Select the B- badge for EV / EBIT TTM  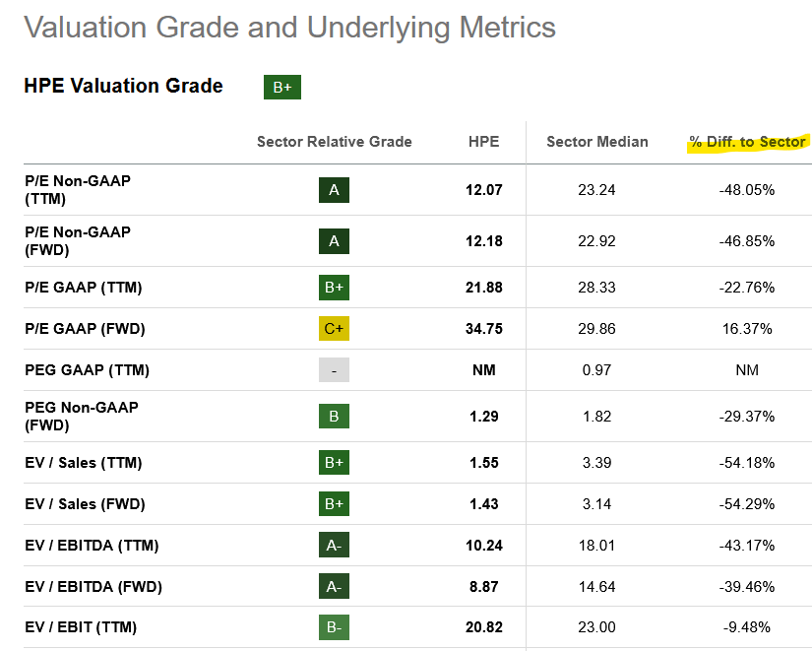point(334,627)
